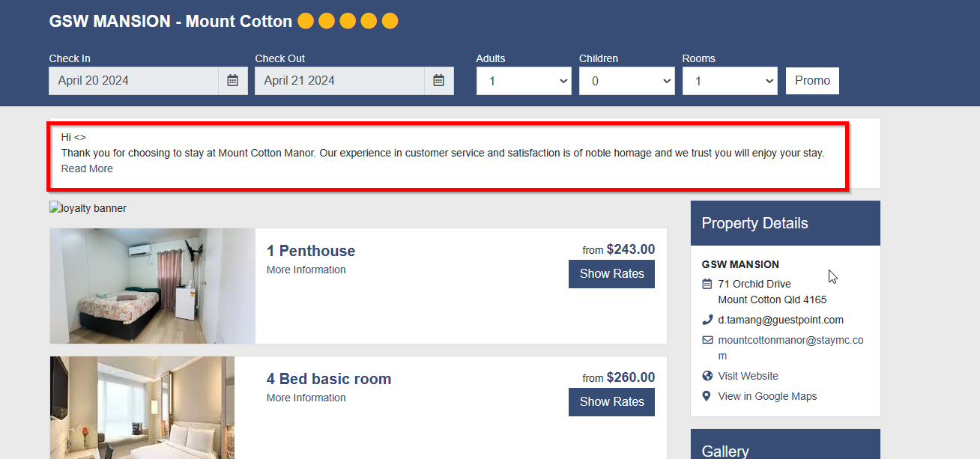Viewport: 980px width, 459px height.
Task: Click the map pin icon
Action: 707,396
